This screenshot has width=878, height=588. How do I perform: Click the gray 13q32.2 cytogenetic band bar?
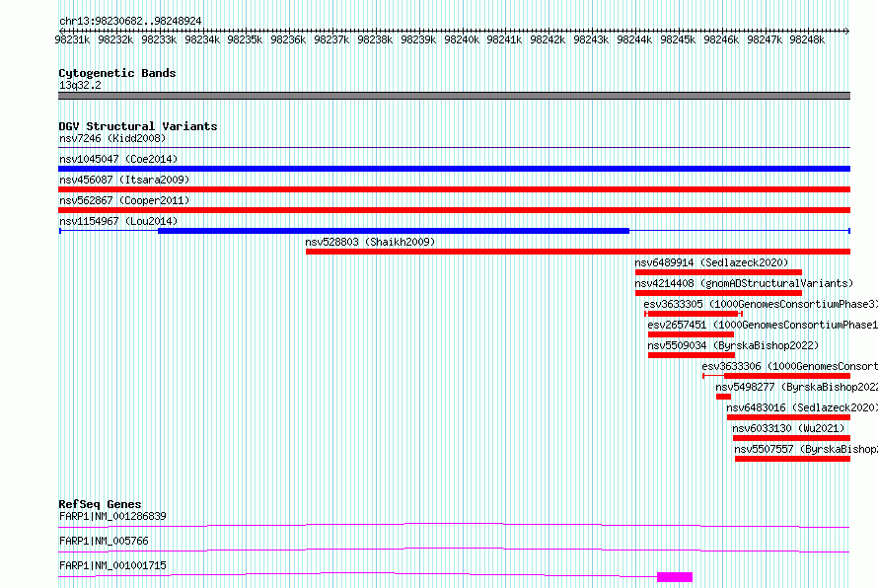[x=454, y=96]
